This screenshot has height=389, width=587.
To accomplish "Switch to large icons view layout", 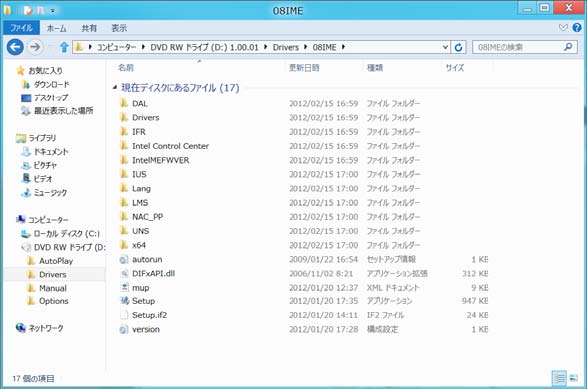I will pos(573,378).
